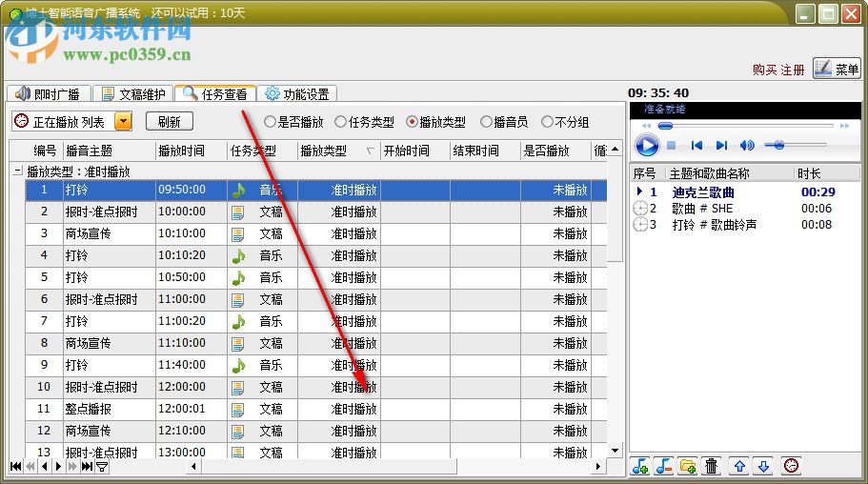
Task: Click the 购买 link
Action: coord(764,70)
